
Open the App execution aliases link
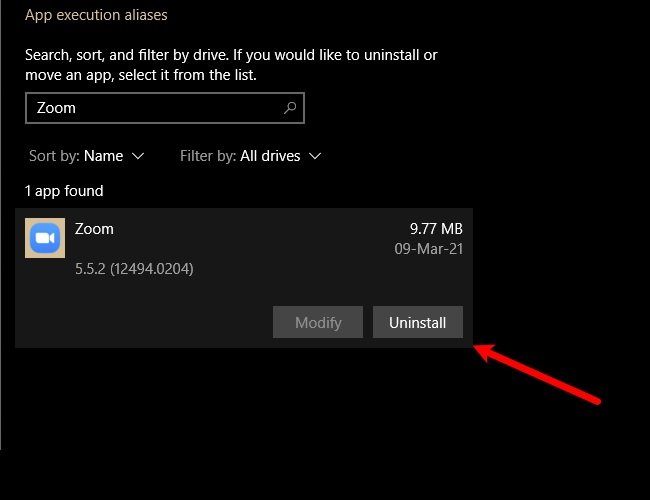(96, 15)
